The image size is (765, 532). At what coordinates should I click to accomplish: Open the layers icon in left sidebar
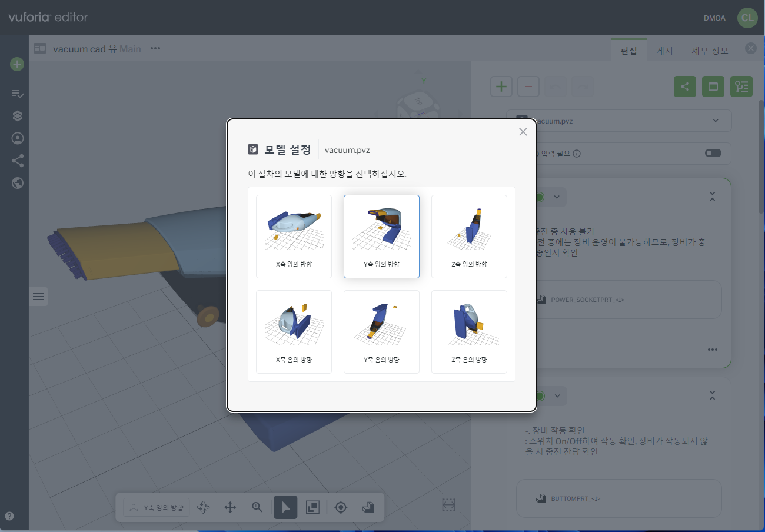coord(17,116)
